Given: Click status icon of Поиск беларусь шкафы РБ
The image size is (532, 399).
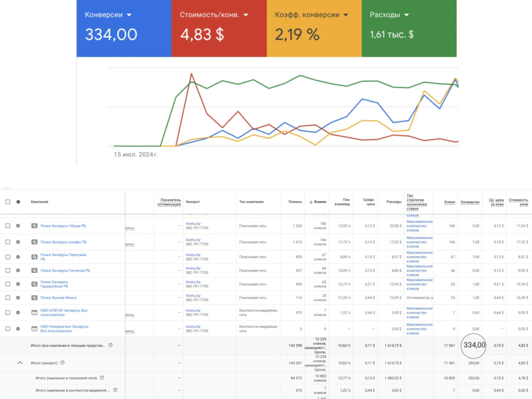Looking at the screenshot, I should [x=18, y=242].
